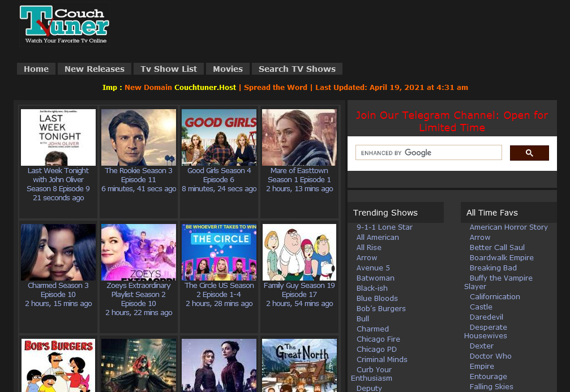
Task: Open the Family Guy poster thumbnail
Action: coord(299,252)
